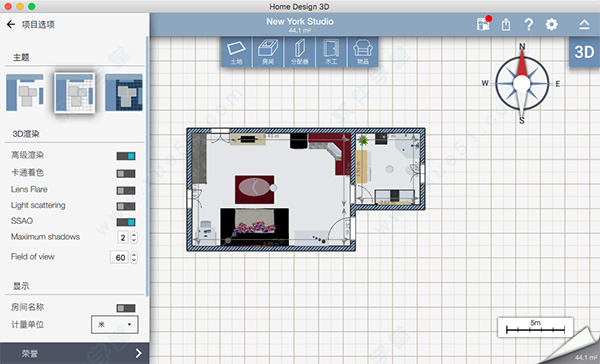Select the 房间 (room) tool

point(268,52)
